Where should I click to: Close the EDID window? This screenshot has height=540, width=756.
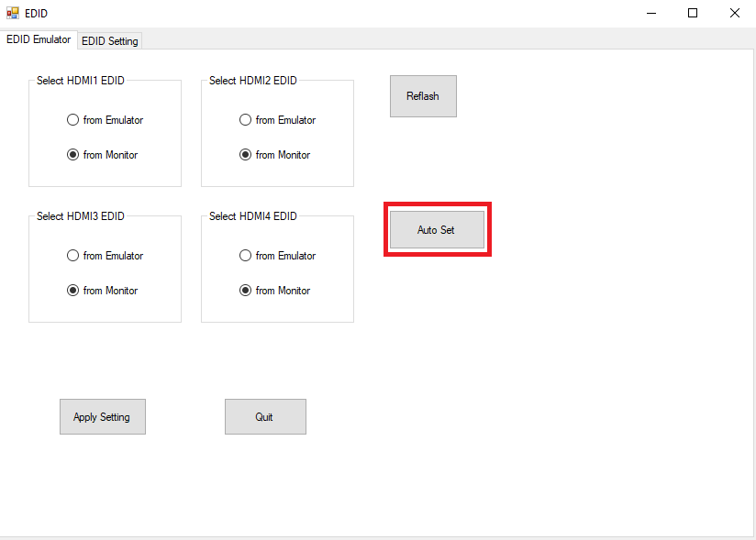[x=735, y=13]
